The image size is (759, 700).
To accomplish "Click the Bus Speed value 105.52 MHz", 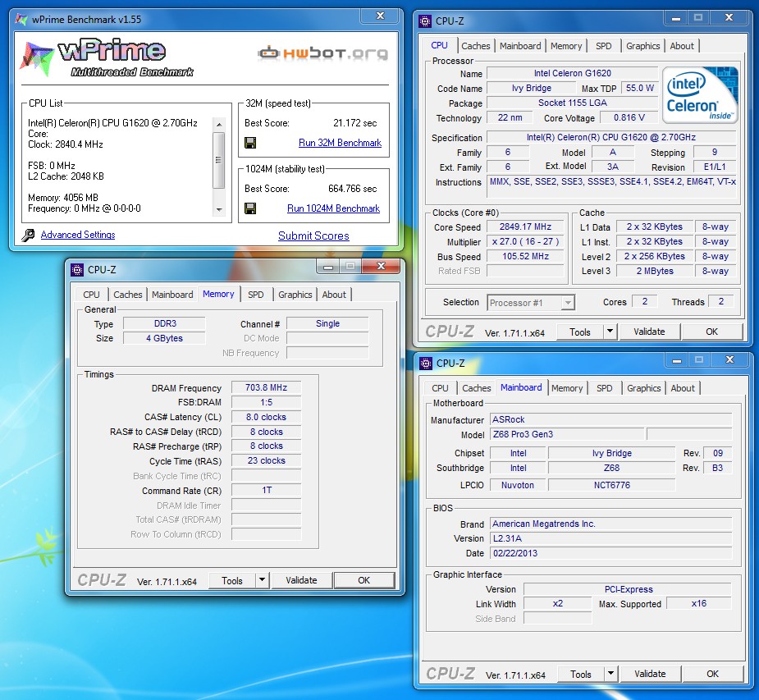I will [x=525, y=256].
